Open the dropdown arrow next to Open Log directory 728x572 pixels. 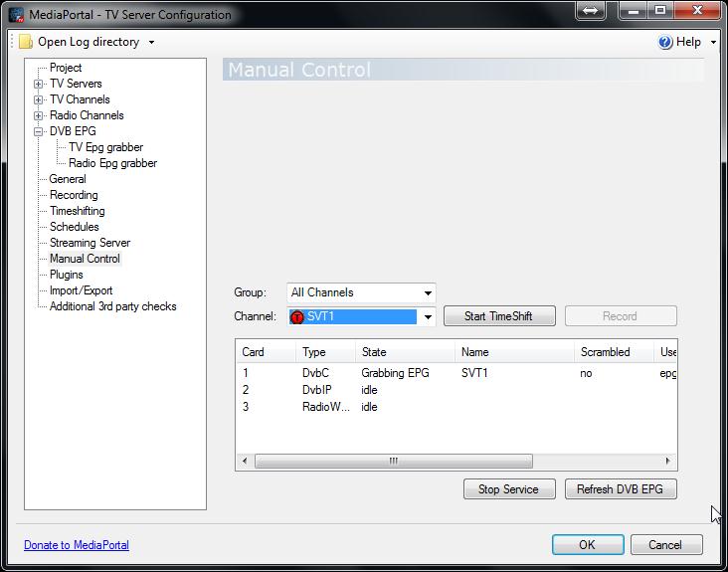151,42
